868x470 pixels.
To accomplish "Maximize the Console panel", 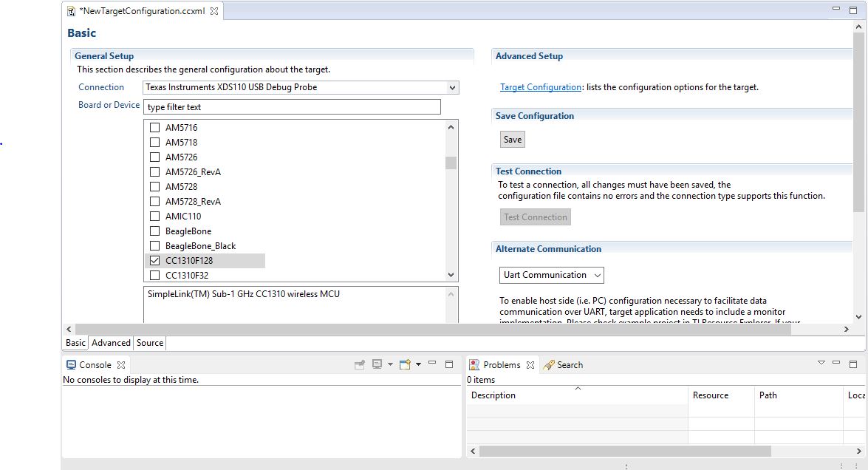I will [449, 364].
